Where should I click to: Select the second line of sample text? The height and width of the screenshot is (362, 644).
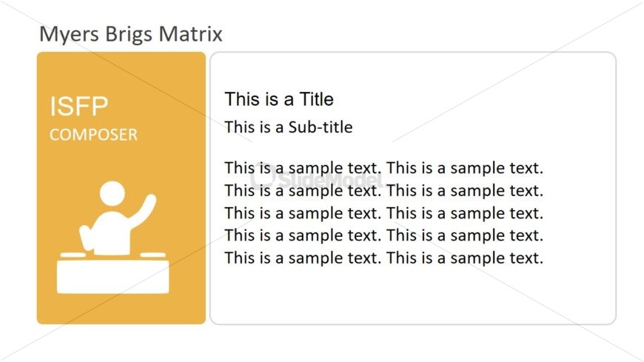point(383,190)
